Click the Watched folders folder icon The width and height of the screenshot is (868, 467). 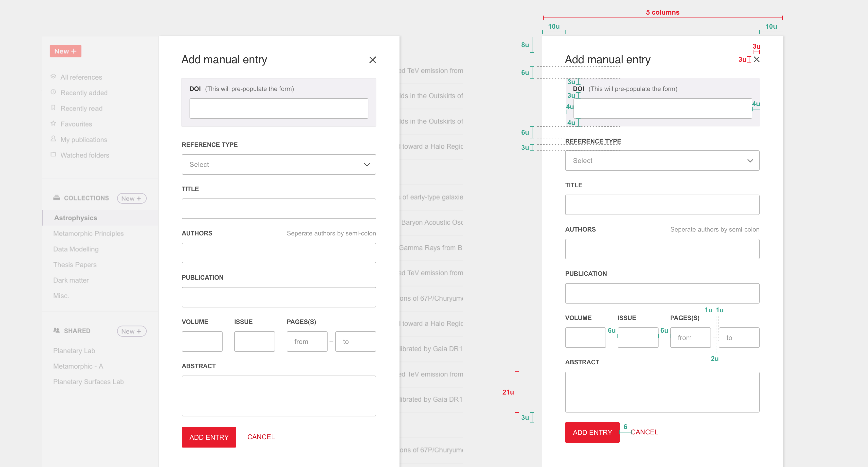(53, 154)
